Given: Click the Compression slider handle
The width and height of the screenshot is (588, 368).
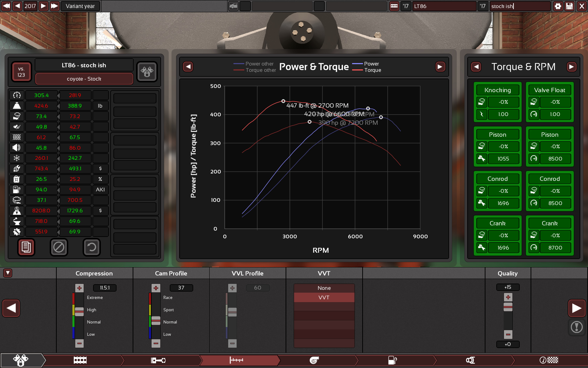Looking at the screenshot, I should point(79,312).
